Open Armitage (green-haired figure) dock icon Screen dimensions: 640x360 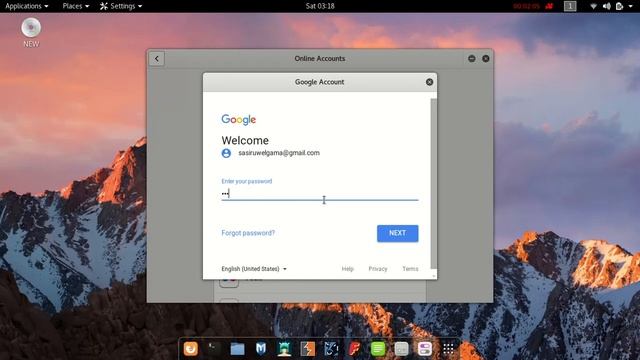(284, 349)
